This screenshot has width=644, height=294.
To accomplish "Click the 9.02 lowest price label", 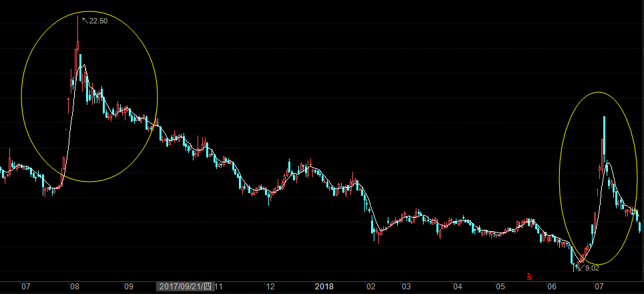I will pyautogui.click(x=592, y=268).
